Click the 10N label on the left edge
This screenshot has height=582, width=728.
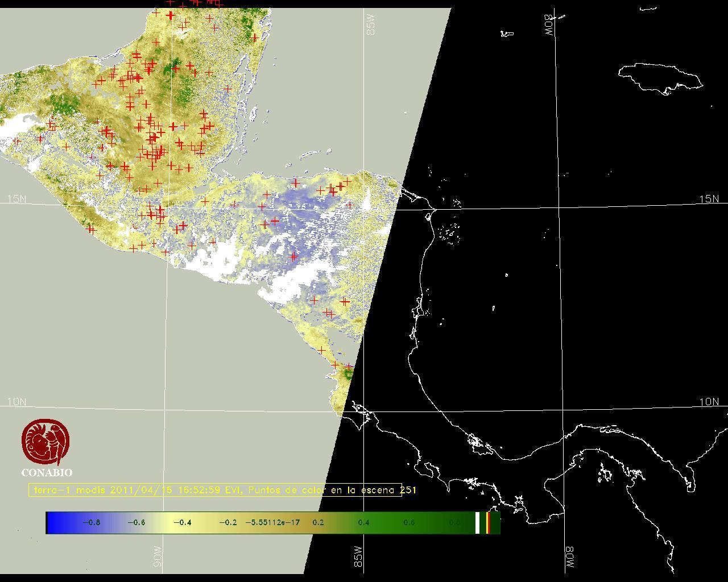tap(16, 402)
